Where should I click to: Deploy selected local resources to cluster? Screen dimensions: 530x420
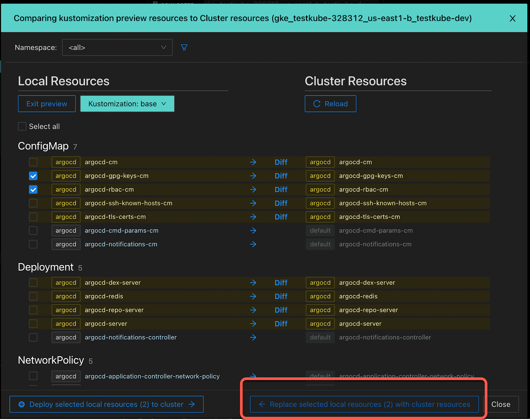pyautogui.click(x=106, y=404)
